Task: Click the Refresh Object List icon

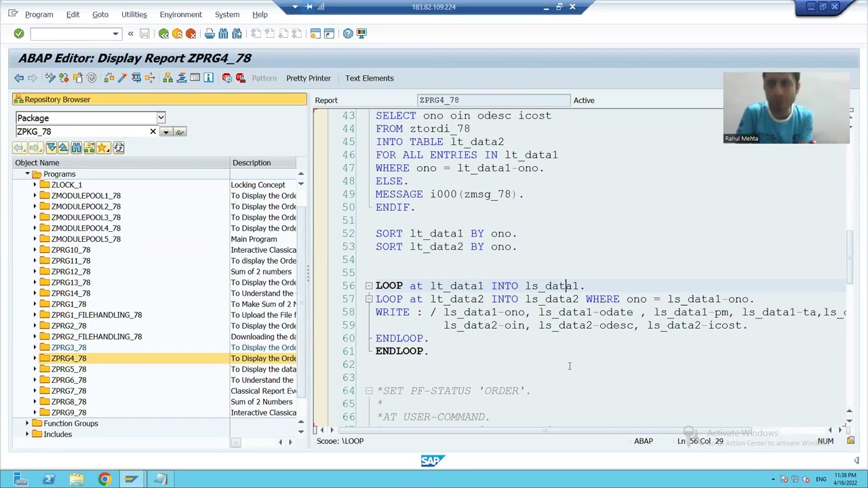Action: pyautogui.click(x=119, y=148)
